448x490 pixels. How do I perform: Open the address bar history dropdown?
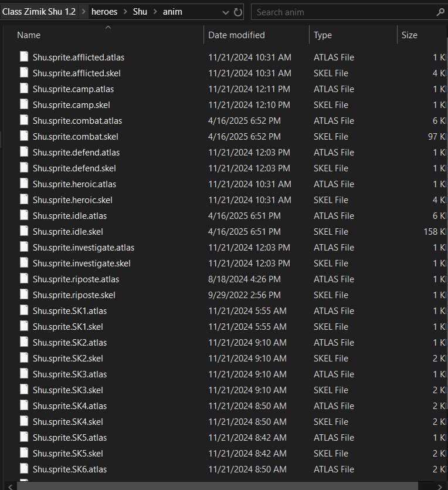tap(225, 12)
